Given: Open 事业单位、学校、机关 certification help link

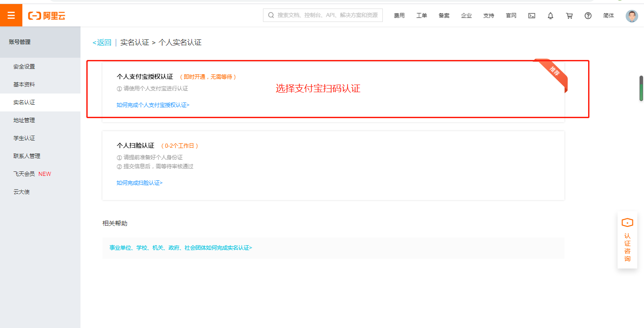Looking at the screenshot, I should click(x=181, y=248).
